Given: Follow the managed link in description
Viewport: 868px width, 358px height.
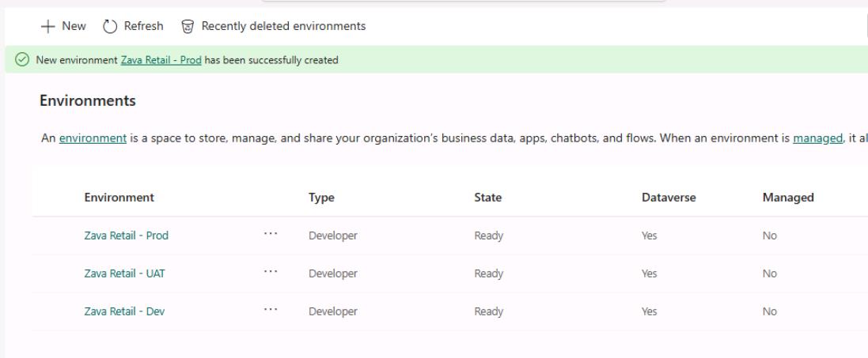Looking at the screenshot, I should pos(817,138).
